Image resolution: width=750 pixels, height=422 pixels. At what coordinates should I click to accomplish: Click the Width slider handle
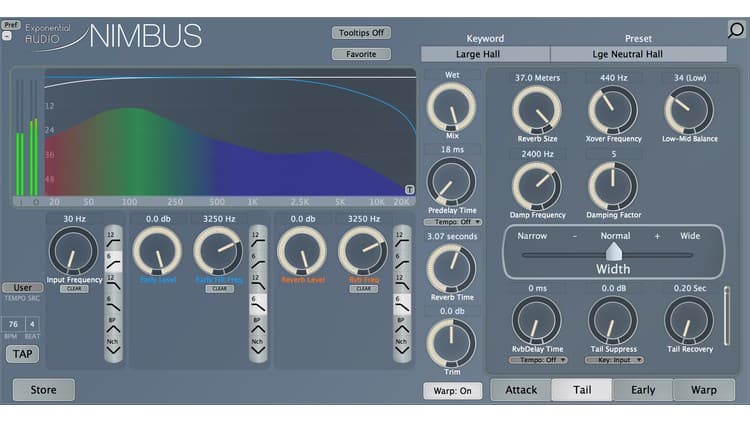click(x=613, y=251)
